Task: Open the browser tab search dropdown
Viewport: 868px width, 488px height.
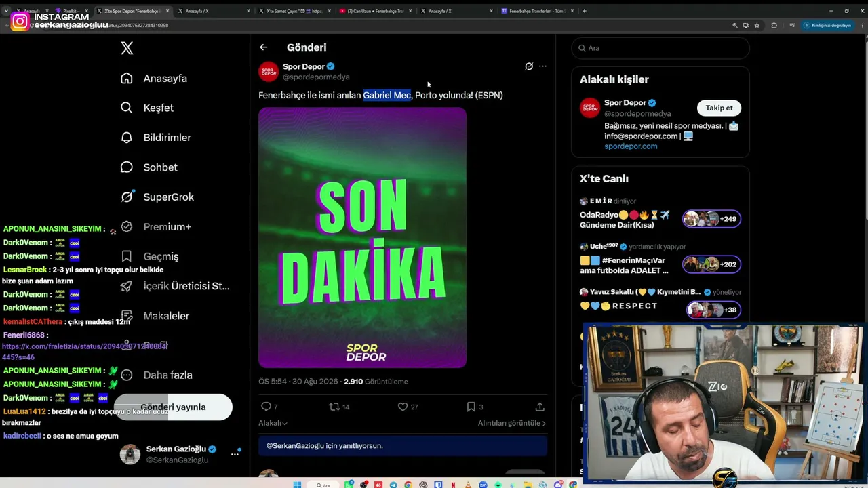Action: pos(6,11)
